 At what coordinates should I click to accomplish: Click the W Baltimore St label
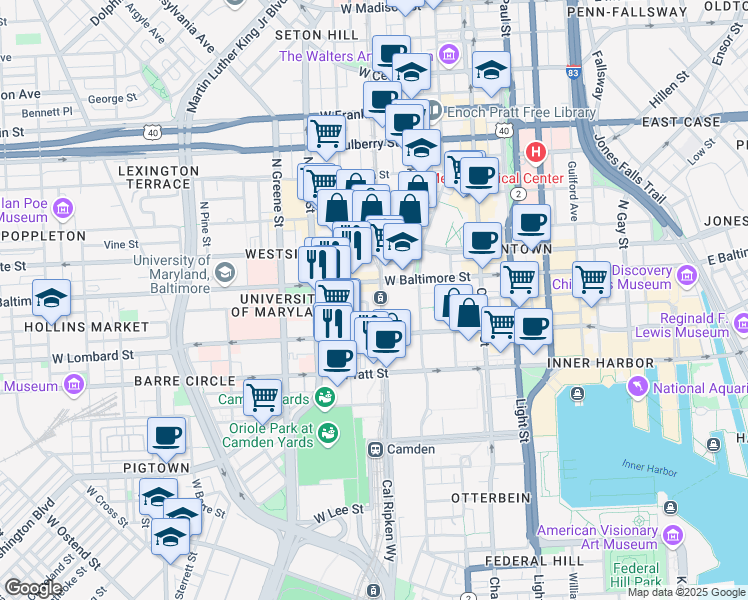(427, 279)
